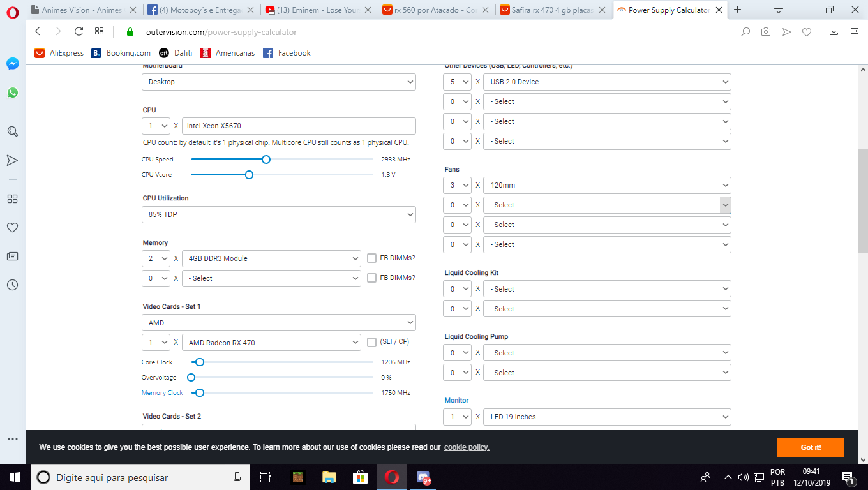Open Booking.com bookmark
The height and width of the screenshot is (490, 868).
pyautogui.click(x=121, y=53)
